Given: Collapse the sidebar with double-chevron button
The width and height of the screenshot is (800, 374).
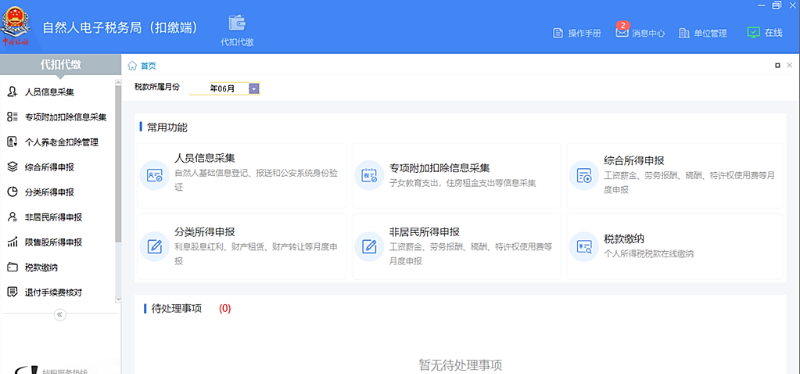Looking at the screenshot, I should pos(60,315).
